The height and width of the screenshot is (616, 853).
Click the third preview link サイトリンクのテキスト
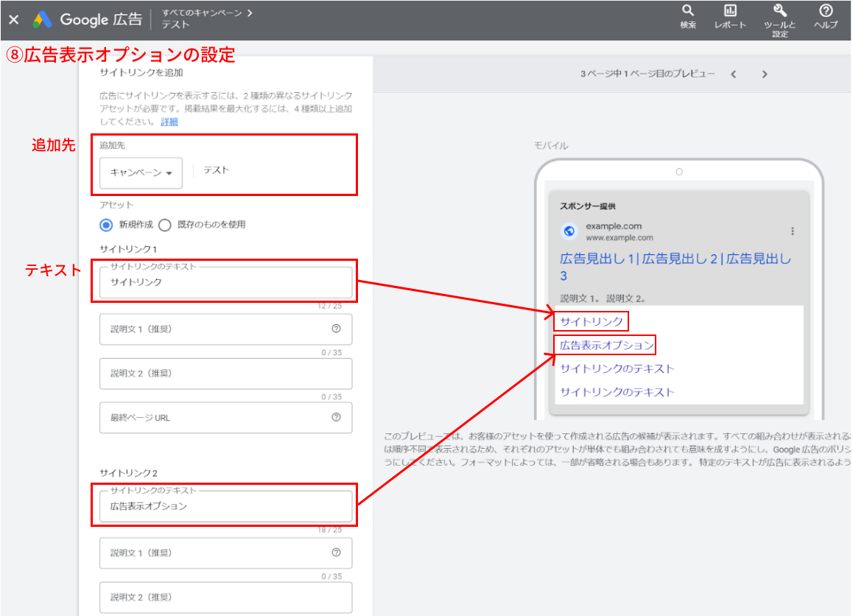coord(617,368)
